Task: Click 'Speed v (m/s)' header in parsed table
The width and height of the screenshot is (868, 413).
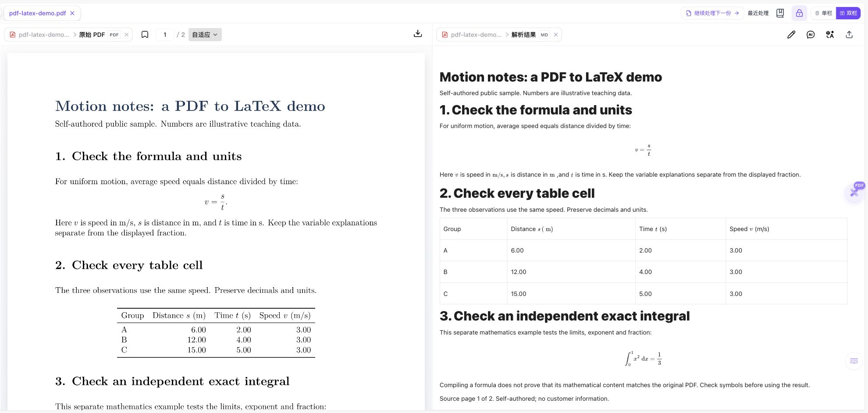Action: click(x=786, y=229)
